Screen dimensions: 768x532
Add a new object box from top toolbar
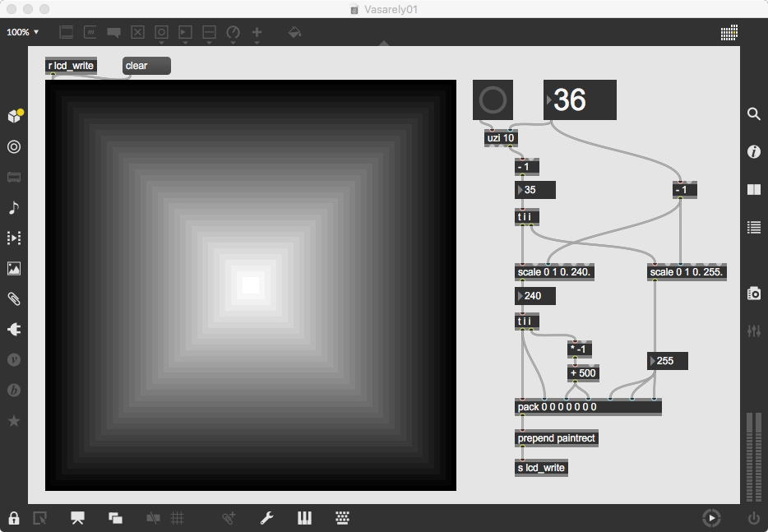pos(66,32)
